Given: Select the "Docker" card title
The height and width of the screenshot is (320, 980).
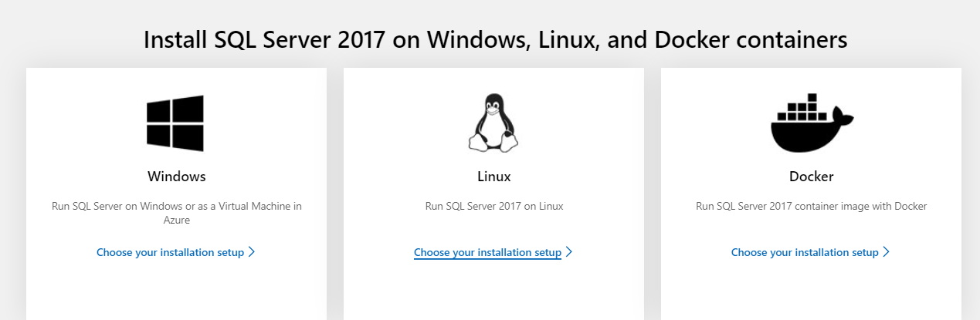Looking at the screenshot, I should 812,177.
